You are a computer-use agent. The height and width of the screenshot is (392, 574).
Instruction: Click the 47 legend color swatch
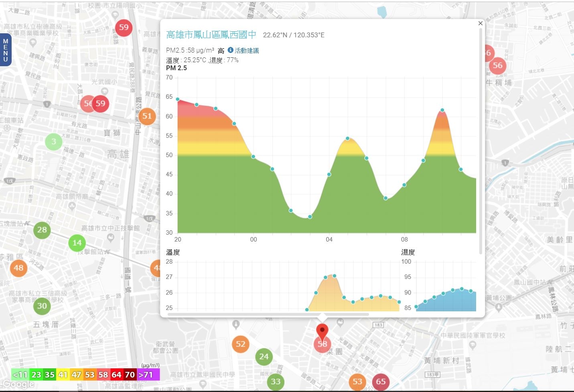tap(76, 375)
